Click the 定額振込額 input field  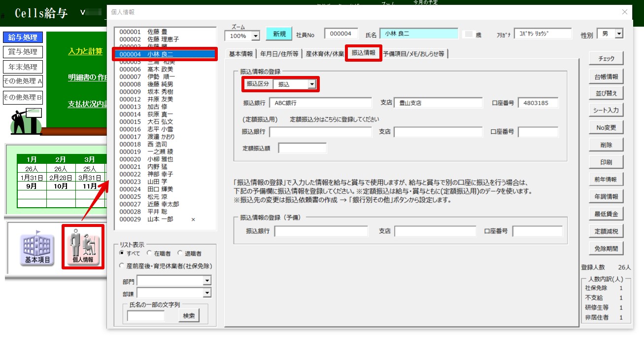(x=302, y=148)
